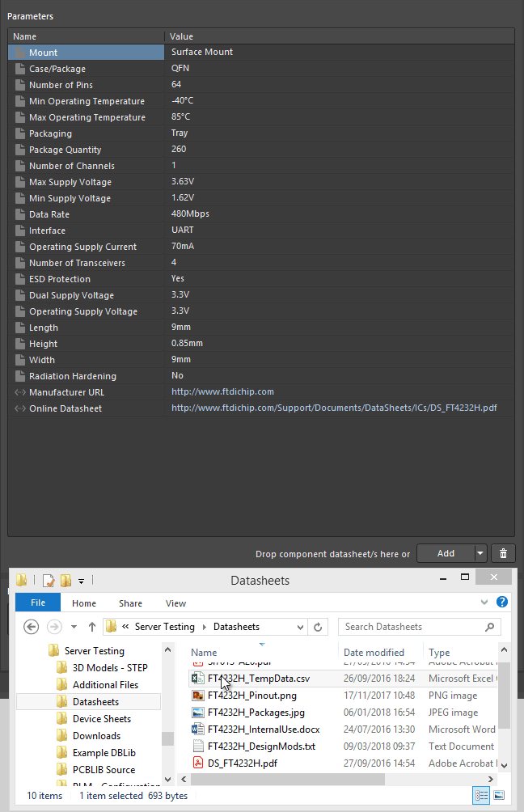The height and width of the screenshot is (812, 524).
Task: Open the File tab in Explorer
Action: pyautogui.click(x=38, y=603)
